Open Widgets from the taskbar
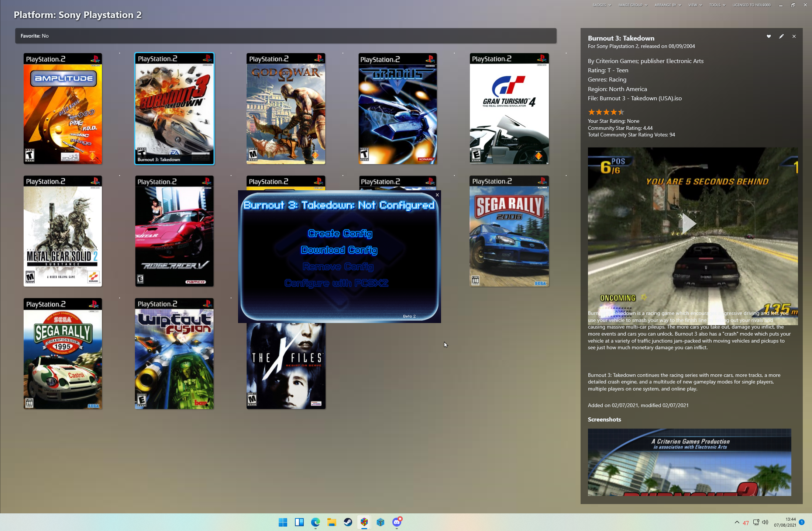This screenshot has width=812, height=531. coord(299,522)
